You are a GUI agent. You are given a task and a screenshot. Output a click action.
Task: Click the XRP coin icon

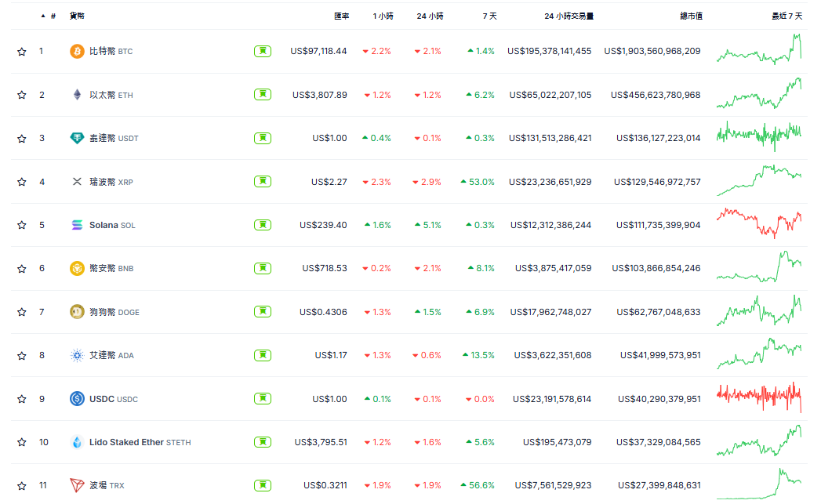pos(77,182)
